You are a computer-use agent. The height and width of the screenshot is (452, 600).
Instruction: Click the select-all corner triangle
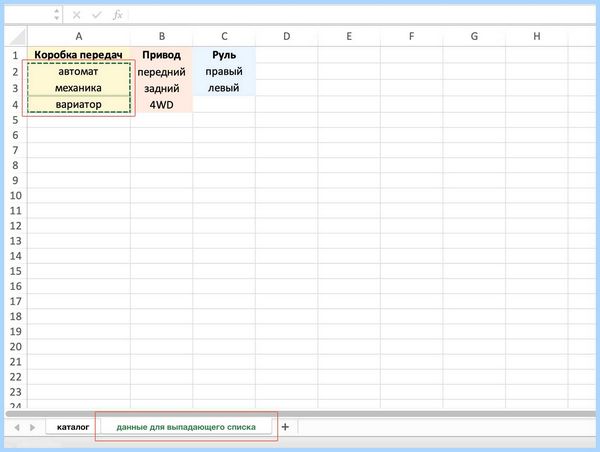coord(18,37)
